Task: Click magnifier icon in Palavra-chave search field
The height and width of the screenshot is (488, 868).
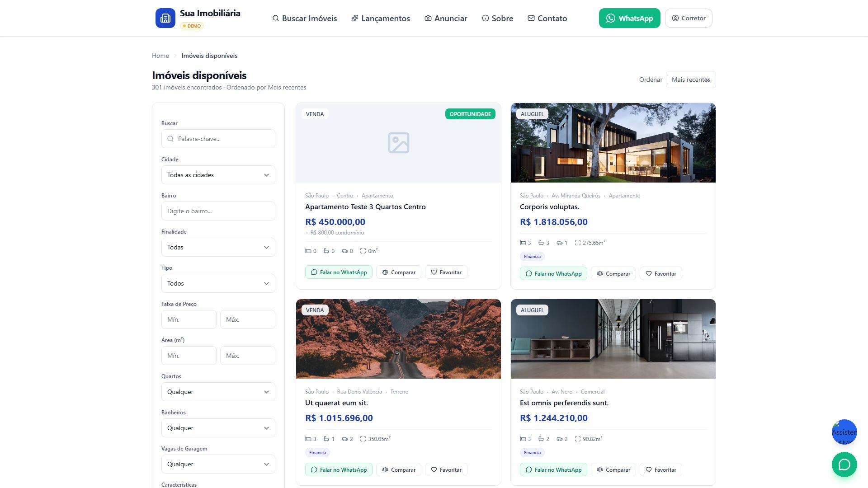Action: (170, 139)
